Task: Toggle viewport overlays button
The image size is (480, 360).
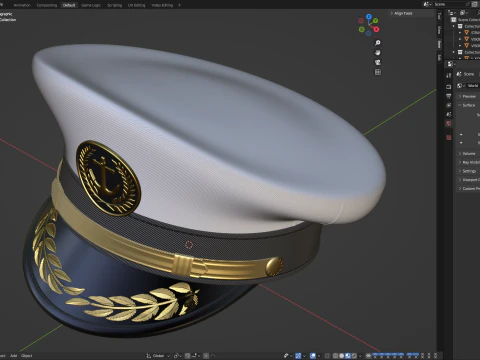Action: point(313,356)
